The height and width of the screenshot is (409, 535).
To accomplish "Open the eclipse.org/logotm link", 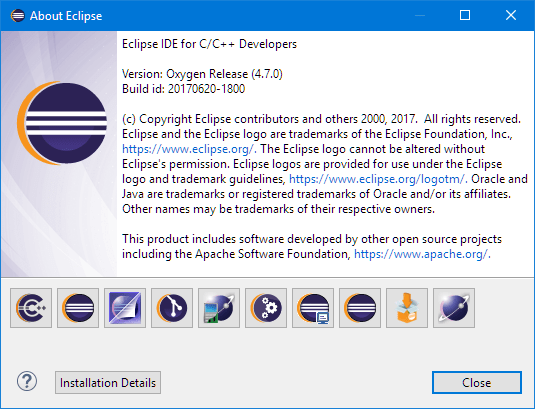I will [x=378, y=179].
